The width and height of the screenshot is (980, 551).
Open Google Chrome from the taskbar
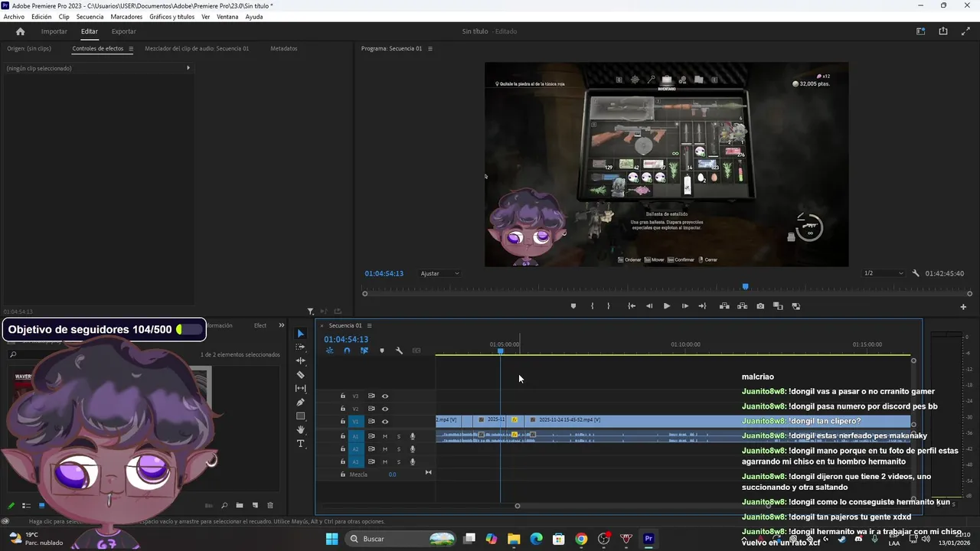point(581,539)
